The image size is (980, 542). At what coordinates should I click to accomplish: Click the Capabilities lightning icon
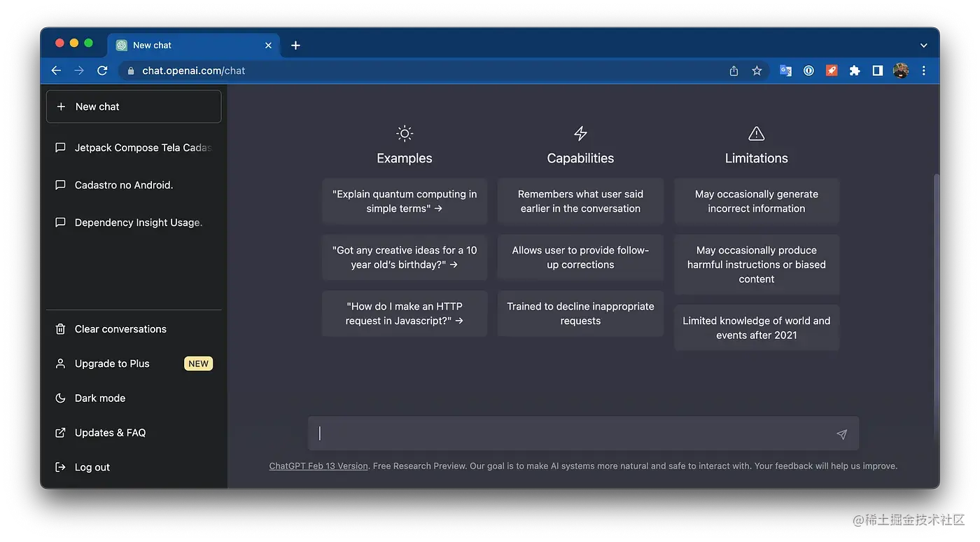pyautogui.click(x=580, y=133)
